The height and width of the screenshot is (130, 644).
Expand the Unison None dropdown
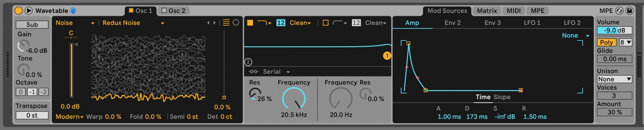pos(614,79)
